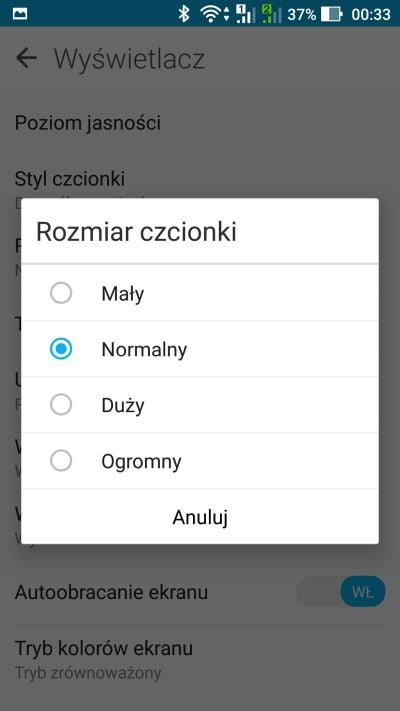Select the Normalny radio button

click(x=61, y=349)
